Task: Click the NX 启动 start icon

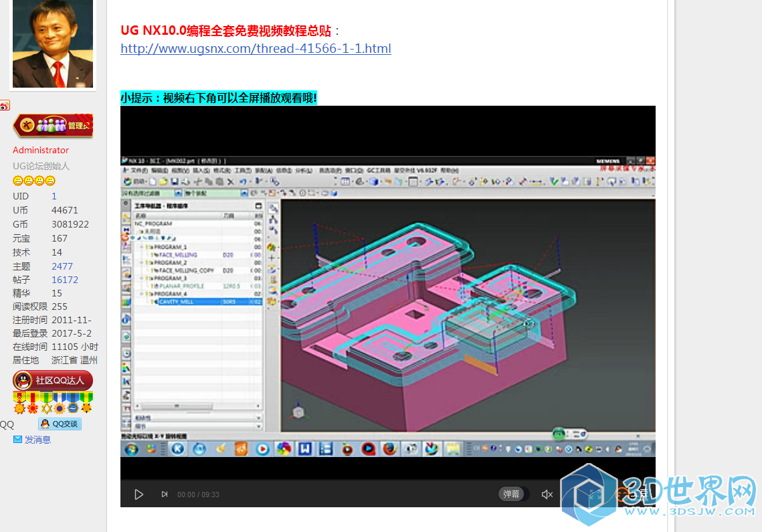Action: 134,181
